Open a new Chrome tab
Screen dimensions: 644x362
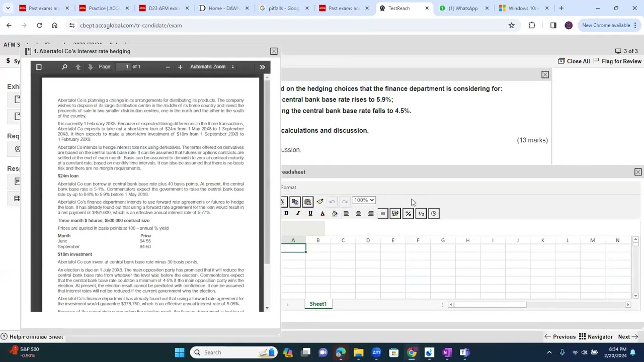coord(561,8)
